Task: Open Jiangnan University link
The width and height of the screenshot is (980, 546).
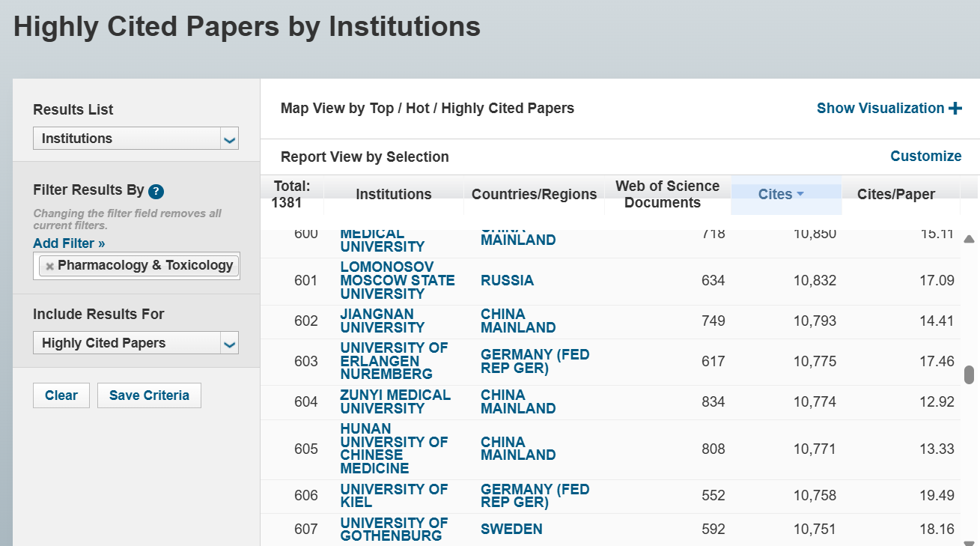Action: tap(383, 321)
